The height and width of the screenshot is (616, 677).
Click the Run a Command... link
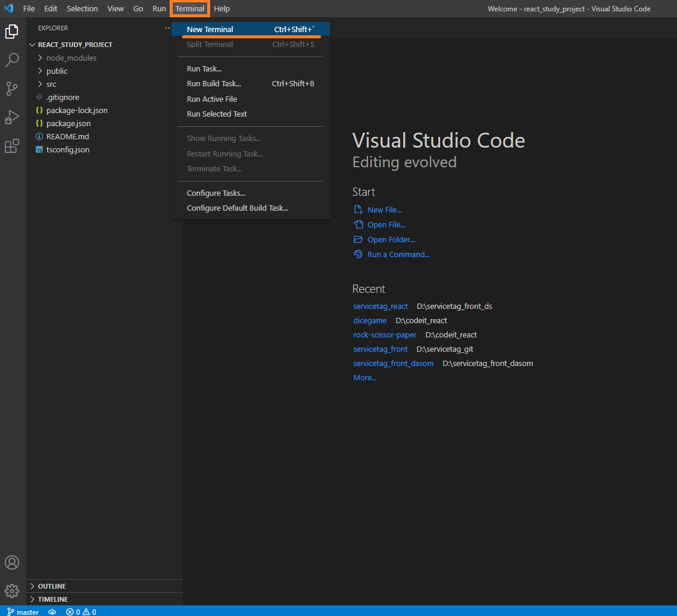pos(398,254)
